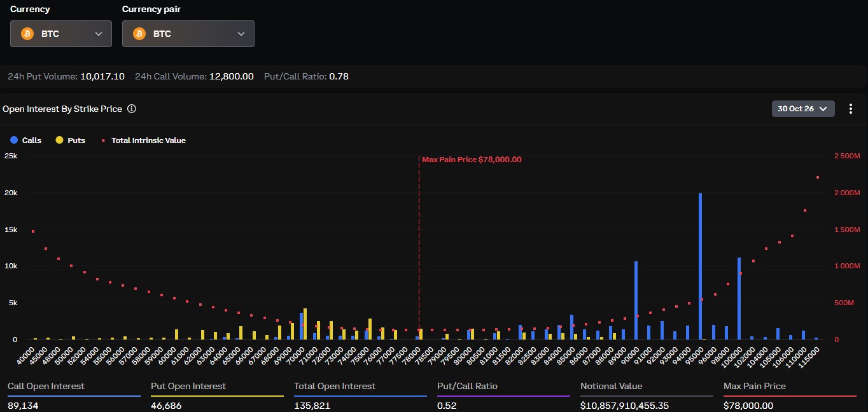Viewport: 868px width, 412px height.
Task: Click the red intrinsic value marker above strike 40000
Action: 33,231
